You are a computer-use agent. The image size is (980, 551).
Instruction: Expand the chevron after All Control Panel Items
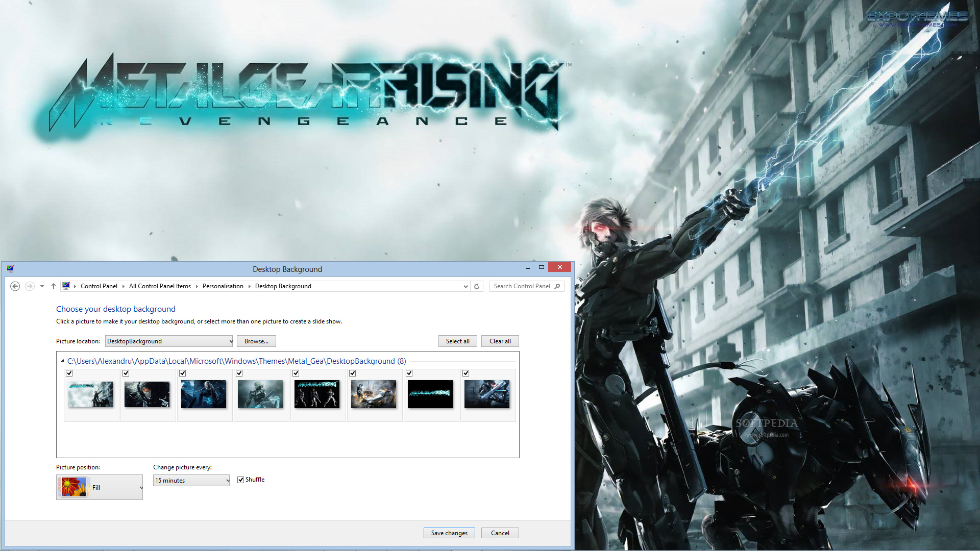pyautogui.click(x=197, y=286)
